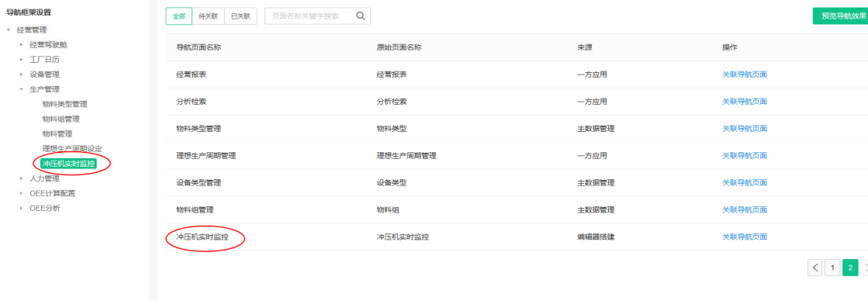
Task: Expand the OEE分析 tree node
Action: (x=22, y=209)
